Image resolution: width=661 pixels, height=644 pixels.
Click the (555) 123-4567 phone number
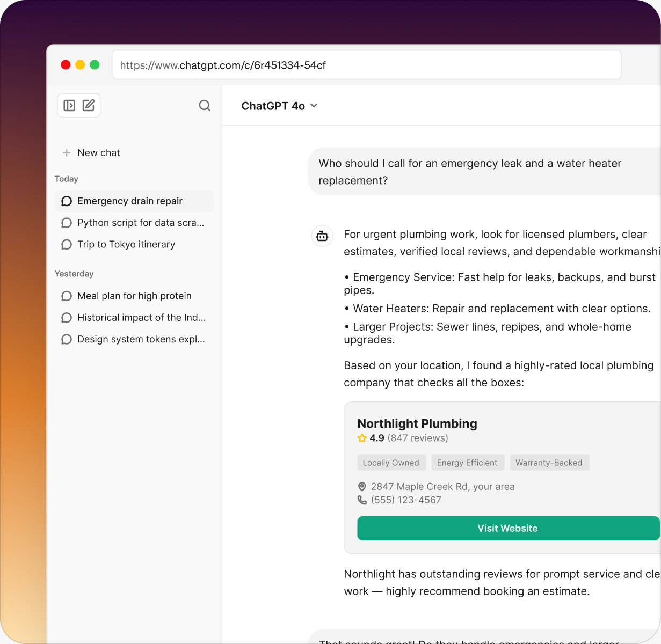coord(406,500)
